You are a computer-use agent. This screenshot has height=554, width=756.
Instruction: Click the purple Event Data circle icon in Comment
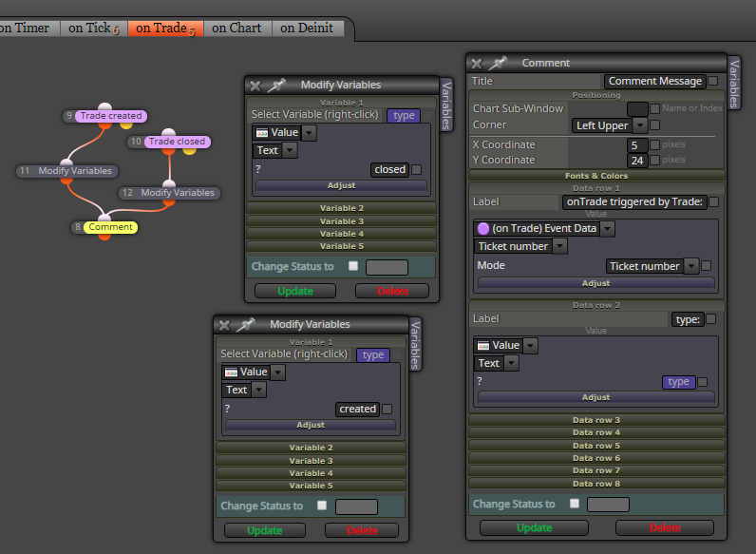(483, 228)
